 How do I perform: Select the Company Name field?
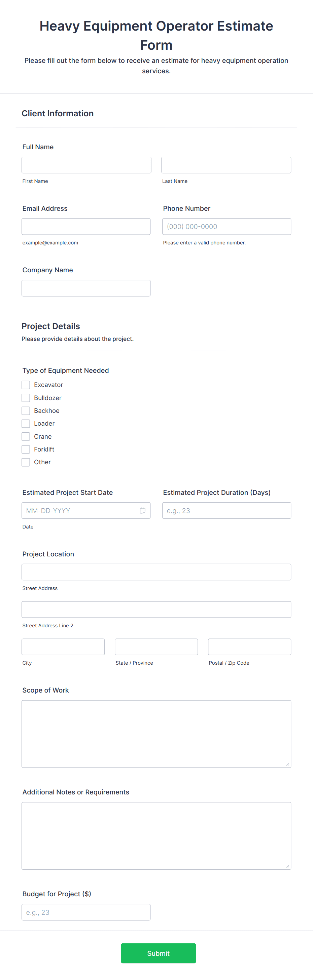(86, 288)
